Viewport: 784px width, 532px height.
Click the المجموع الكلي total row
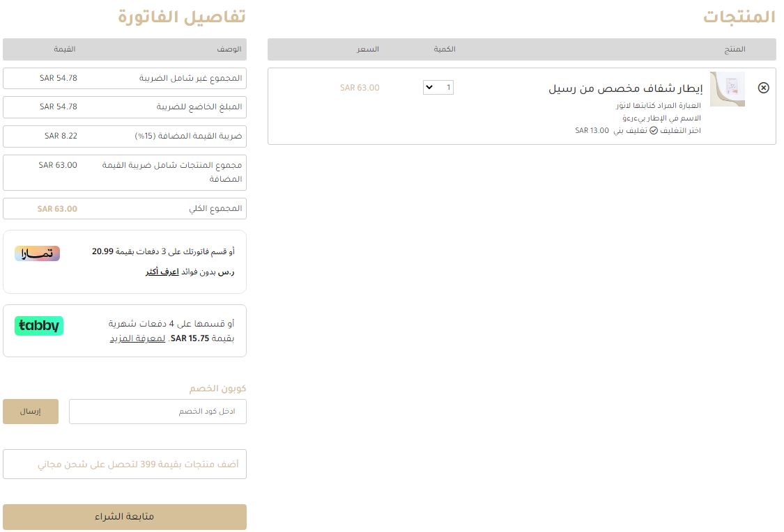(125, 209)
